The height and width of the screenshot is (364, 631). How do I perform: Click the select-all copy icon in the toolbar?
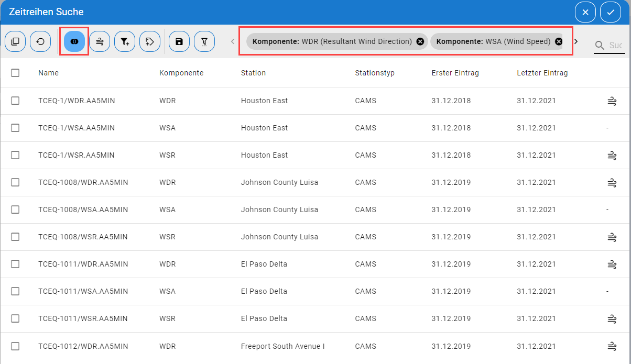pyautogui.click(x=15, y=41)
